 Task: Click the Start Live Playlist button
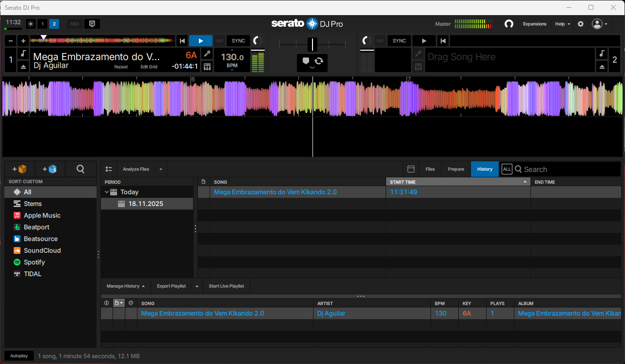point(226,286)
